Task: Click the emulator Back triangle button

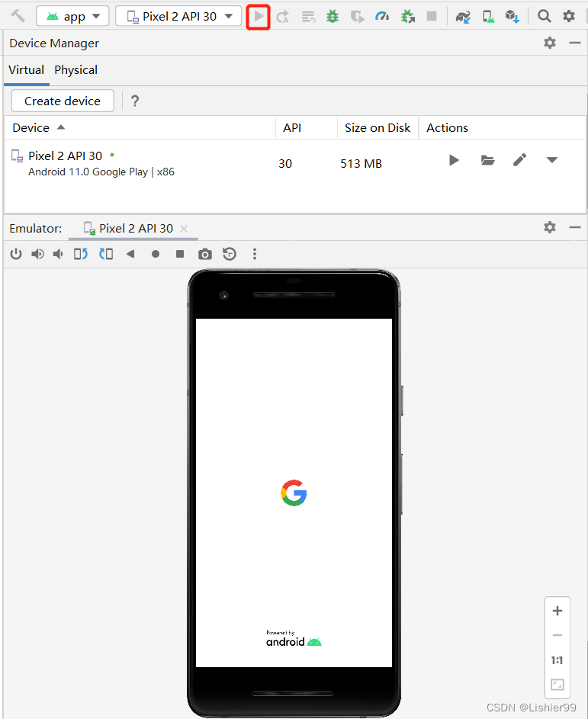Action: coord(130,254)
